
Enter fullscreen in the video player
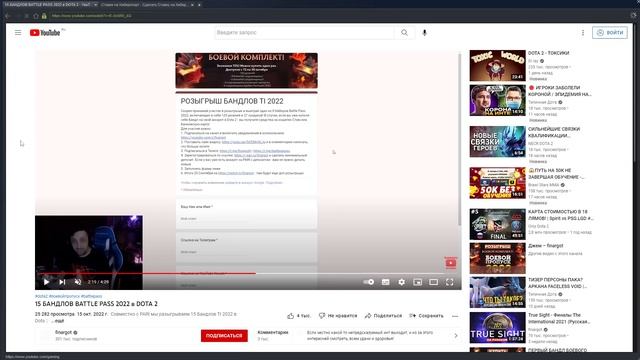point(449,282)
